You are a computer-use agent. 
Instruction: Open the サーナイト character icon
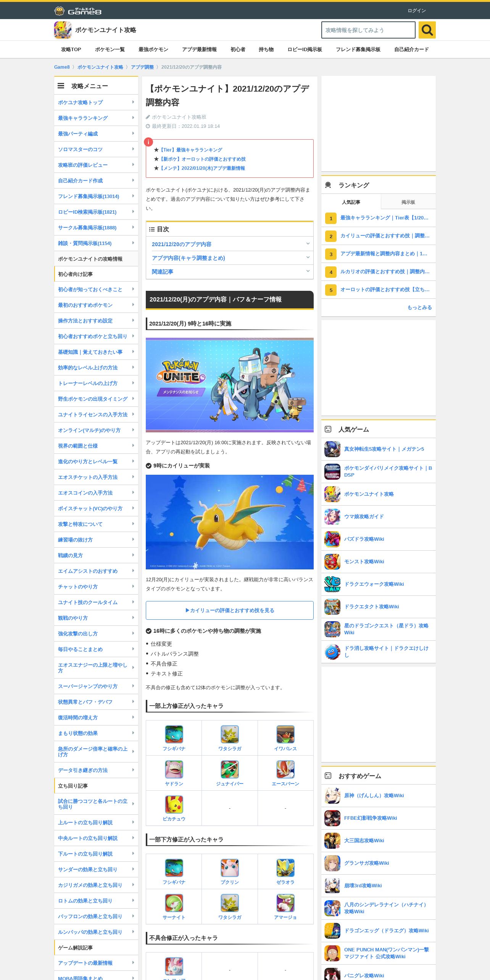click(174, 903)
